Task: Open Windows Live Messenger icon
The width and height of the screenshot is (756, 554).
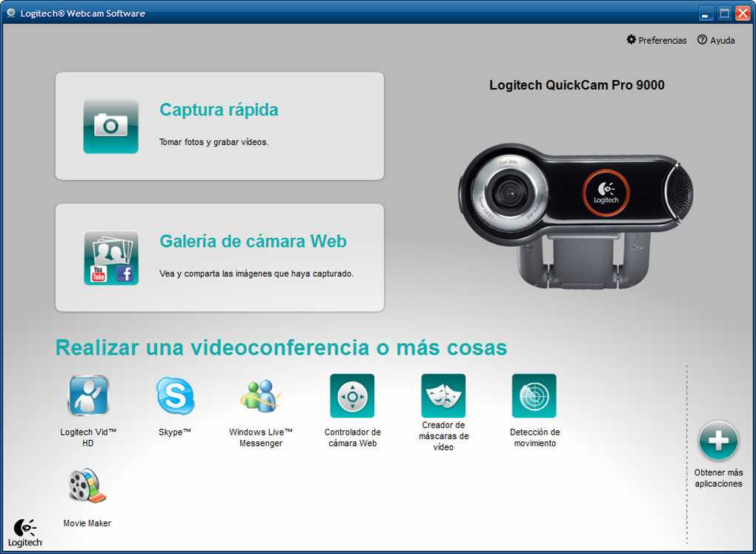Action: point(261,396)
